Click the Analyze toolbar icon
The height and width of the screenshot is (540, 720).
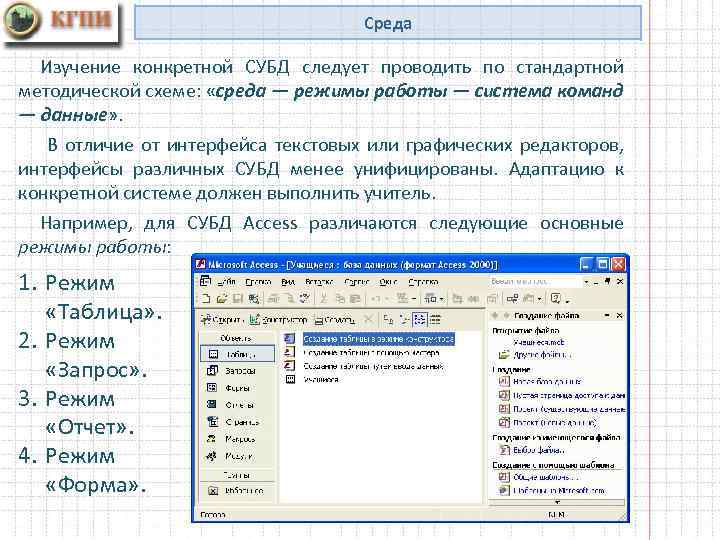(430, 298)
